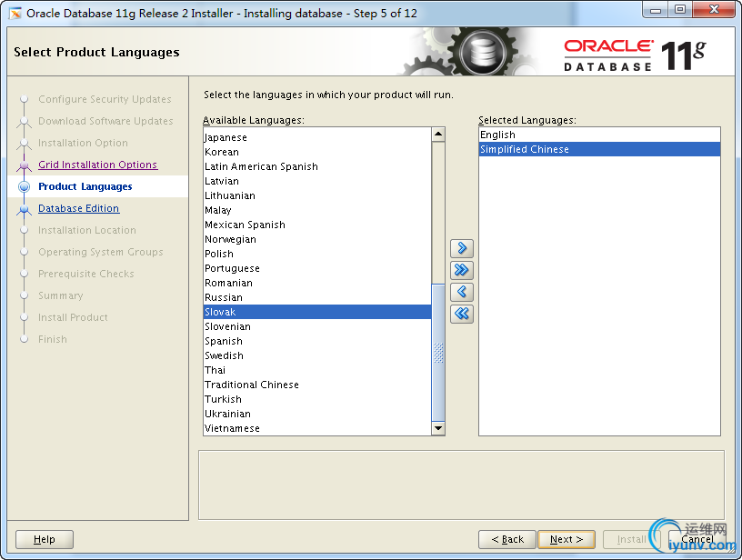Screen dimensions: 742x560
Task: Select Mexican Spanish in the list
Action: tap(317, 225)
